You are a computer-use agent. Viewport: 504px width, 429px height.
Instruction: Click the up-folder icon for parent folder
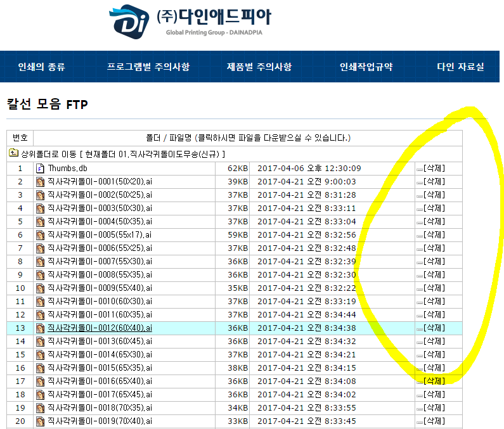pyautogui.click(x=13, y=153)
